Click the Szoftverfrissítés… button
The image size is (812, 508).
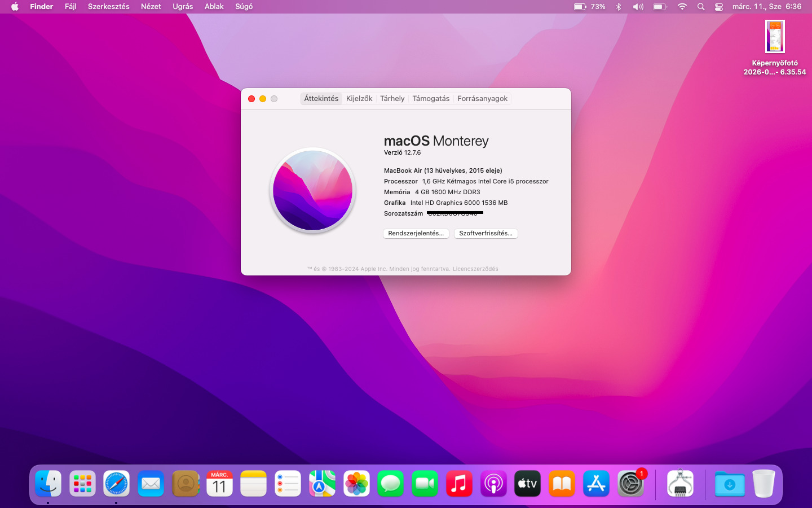click(x=486, y=234)
